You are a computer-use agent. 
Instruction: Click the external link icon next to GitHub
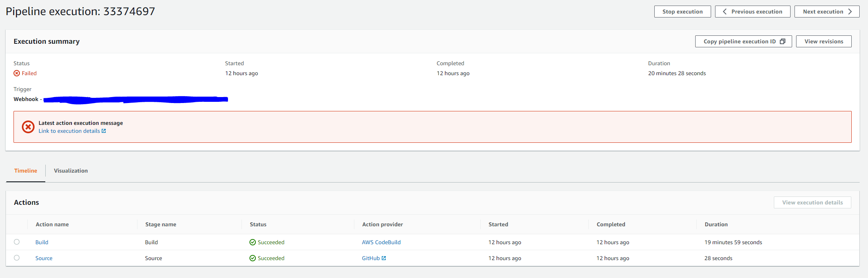(x=384, y=258)
